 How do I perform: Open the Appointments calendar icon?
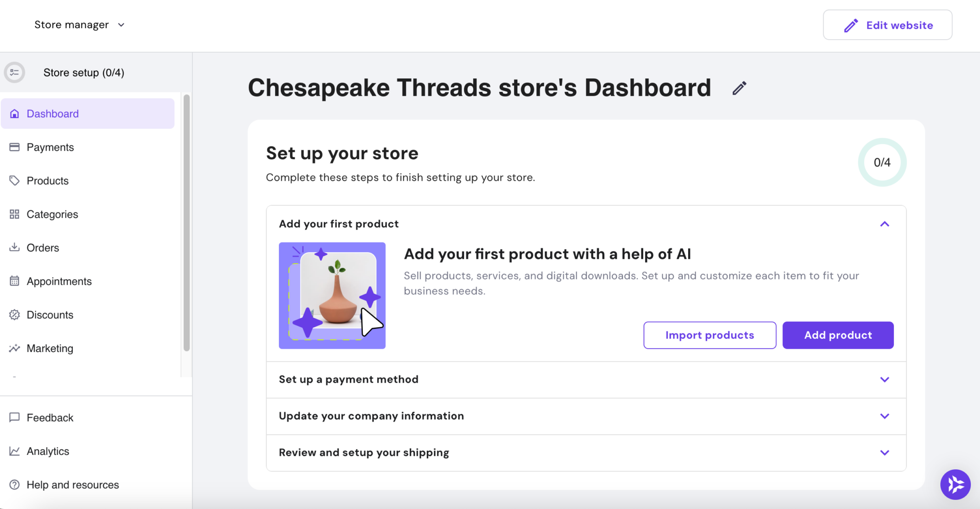tap(14, 281)
